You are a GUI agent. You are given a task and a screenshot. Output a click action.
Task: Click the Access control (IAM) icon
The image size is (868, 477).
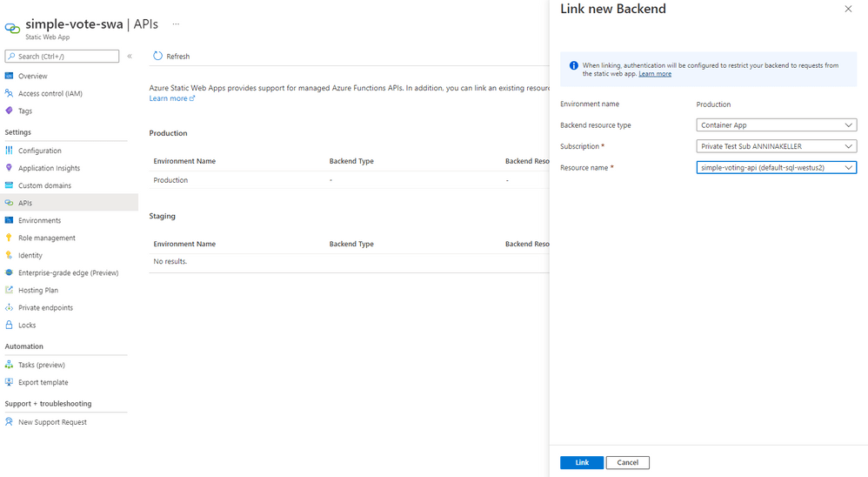click(x=9, y=93)
